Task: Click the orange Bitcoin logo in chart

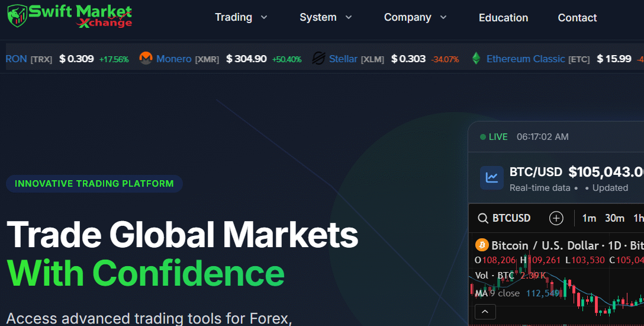Action: (x=482, y=245)
